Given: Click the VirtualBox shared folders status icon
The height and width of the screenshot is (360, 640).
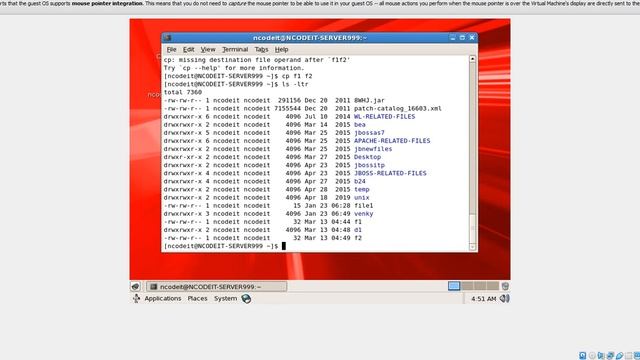Looking at the screenshot, I should (x=629, y=356).
